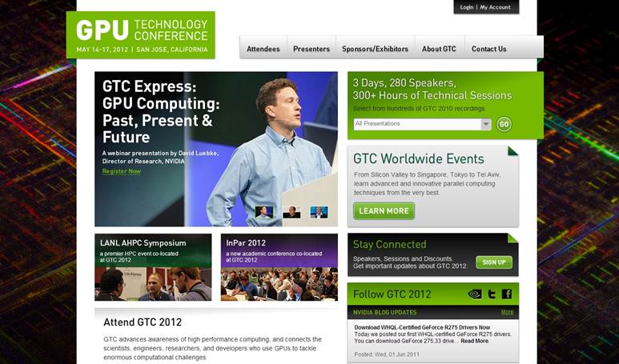
Task: Select the first slideshow thumbnail of David Luebke
Action: pyautogui.click(x=263, y=212)
